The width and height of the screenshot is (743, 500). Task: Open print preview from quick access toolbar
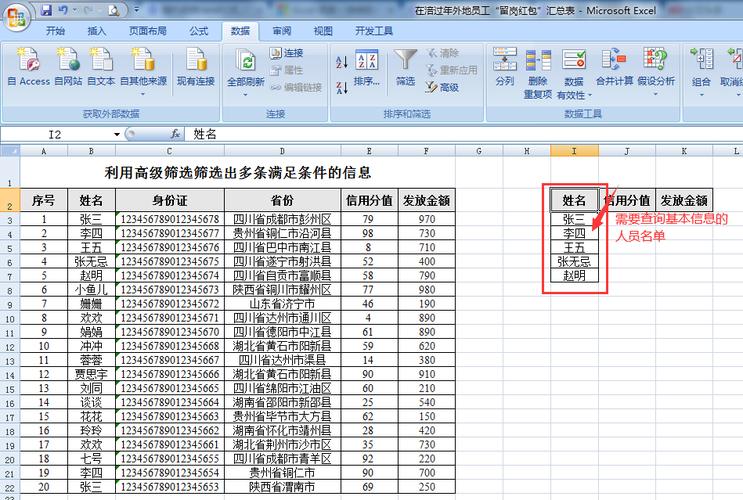click(x=114, y=10)
